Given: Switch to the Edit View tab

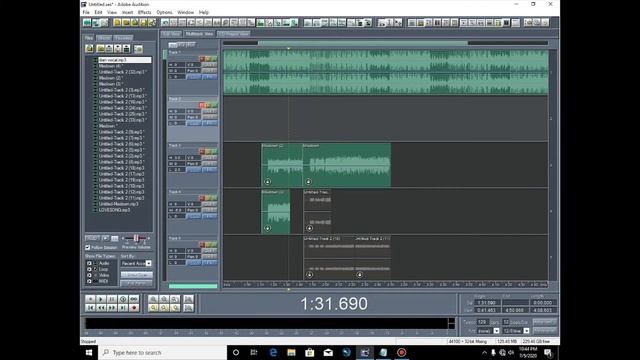Looking at the screenshot, I should pyautogui.click(x=171, y=34).
